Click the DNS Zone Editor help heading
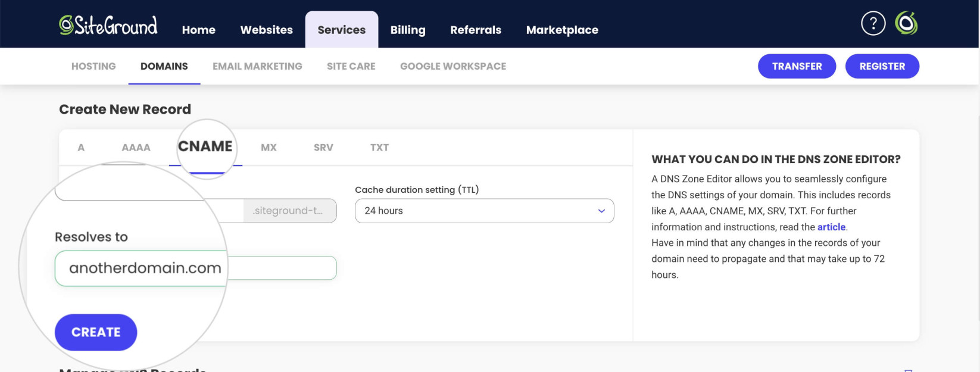Image resolution: width=980 pixels, height=372 pixels. coord(776,160)
